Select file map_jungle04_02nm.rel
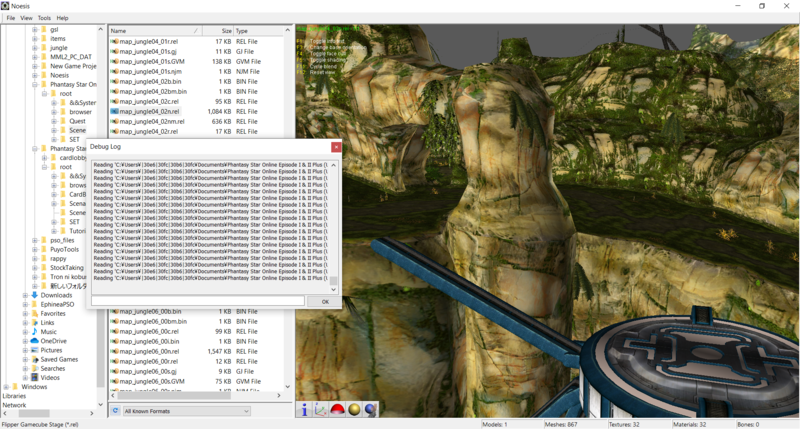800x429 pixels. click(x=152, y=121)
